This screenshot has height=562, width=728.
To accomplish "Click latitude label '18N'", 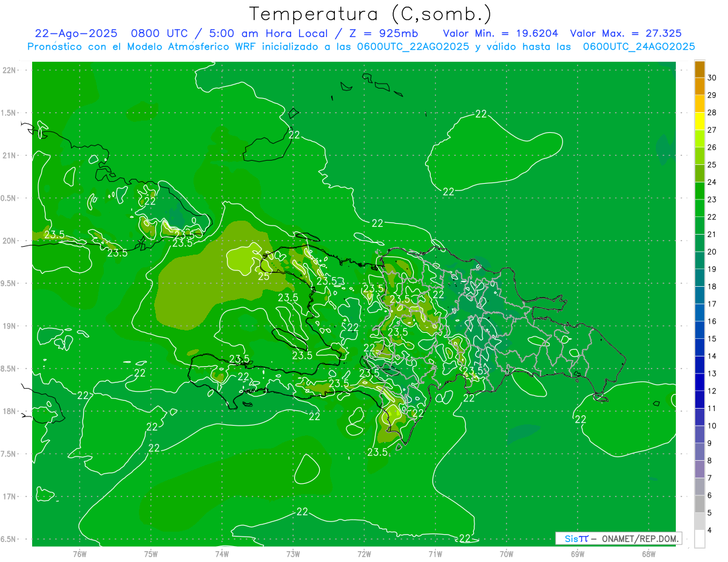I will click(x=9, y=411).
